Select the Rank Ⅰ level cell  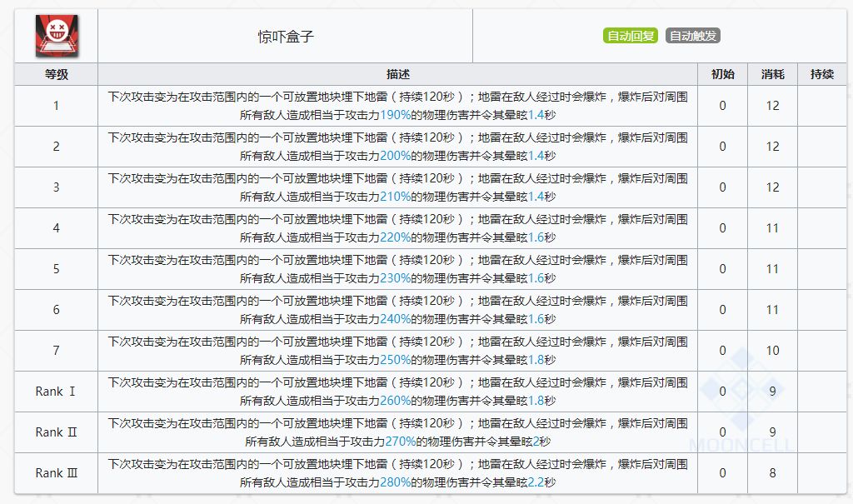click(x=56, y=392)
